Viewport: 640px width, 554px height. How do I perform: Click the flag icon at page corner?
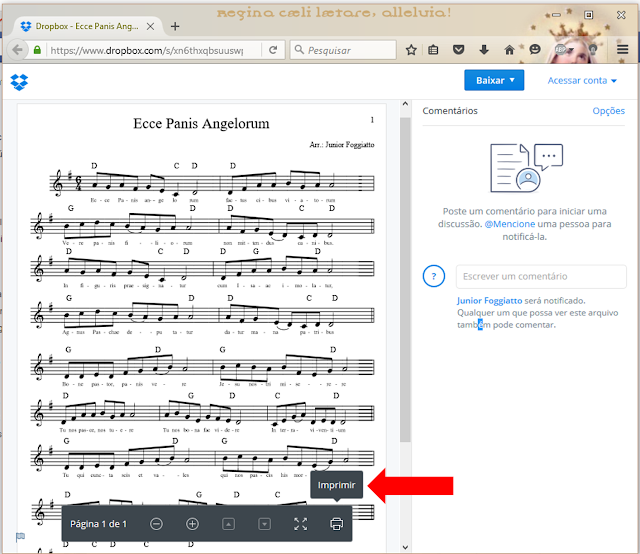(20, 536)
